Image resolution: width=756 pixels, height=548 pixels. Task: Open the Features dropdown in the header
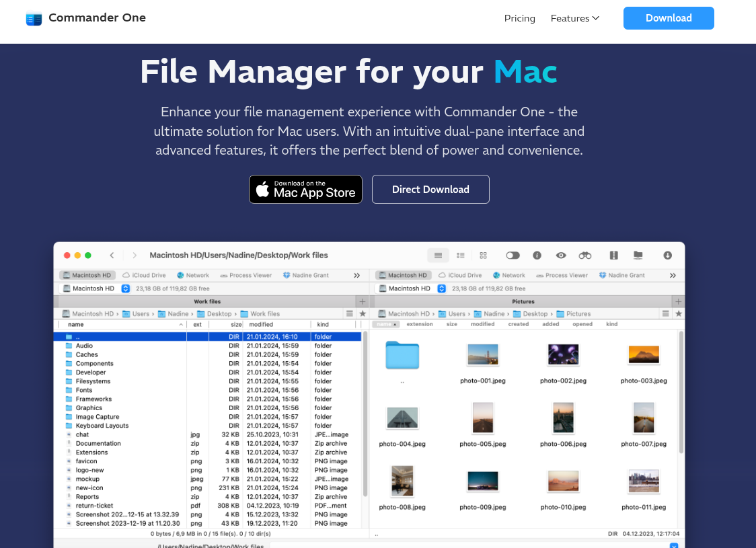(x=574, y=18)
